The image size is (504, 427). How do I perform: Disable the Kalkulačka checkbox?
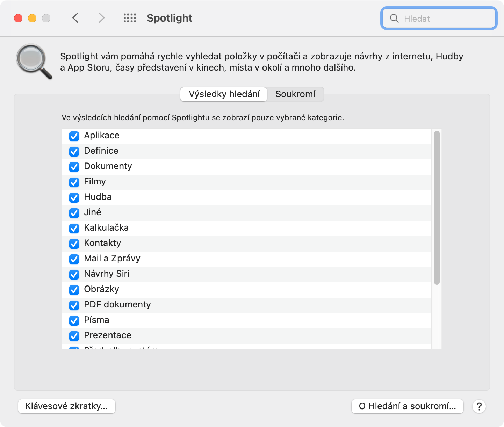[74, 228]
